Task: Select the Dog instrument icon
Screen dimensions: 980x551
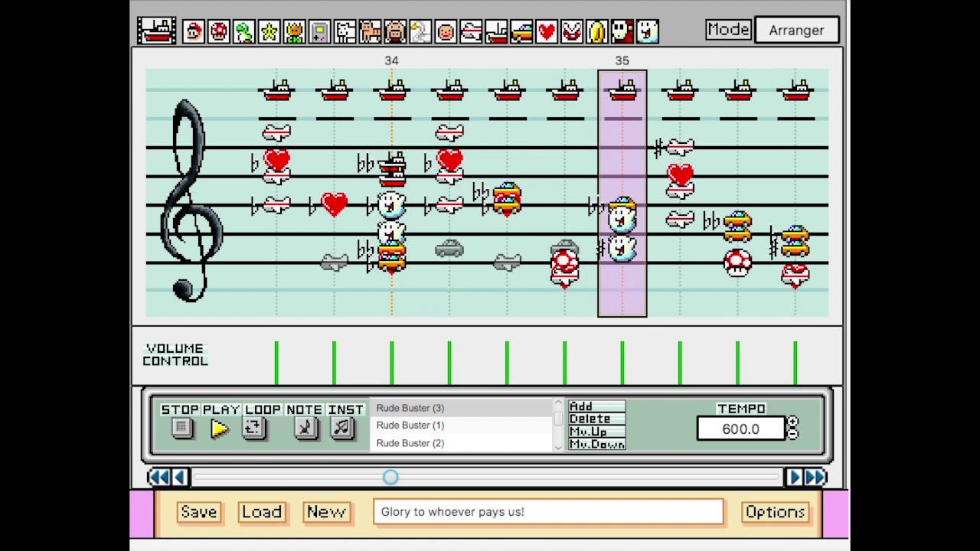Action: [345, 31]
